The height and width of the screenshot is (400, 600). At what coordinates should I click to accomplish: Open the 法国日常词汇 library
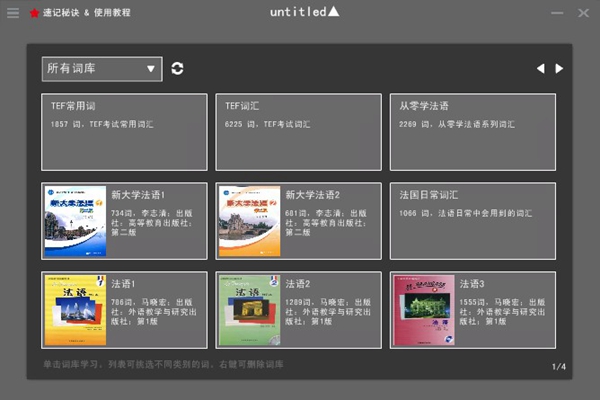click(473, 221)
